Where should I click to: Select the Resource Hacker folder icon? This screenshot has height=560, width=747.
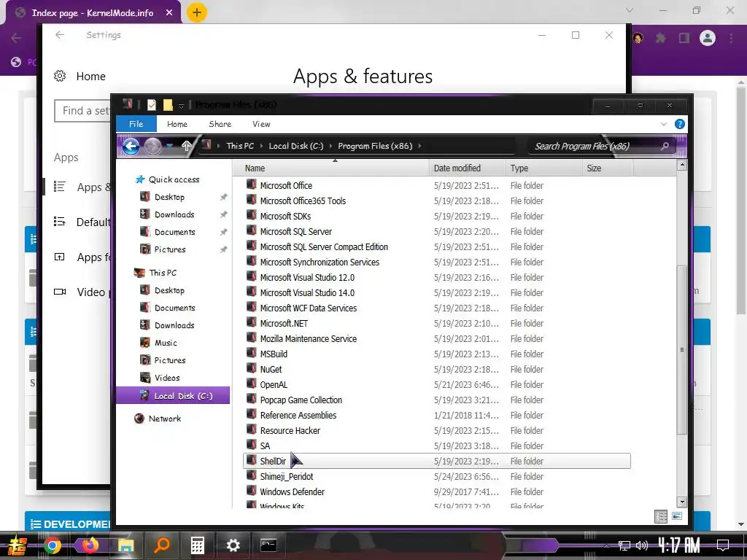[252, 430]
